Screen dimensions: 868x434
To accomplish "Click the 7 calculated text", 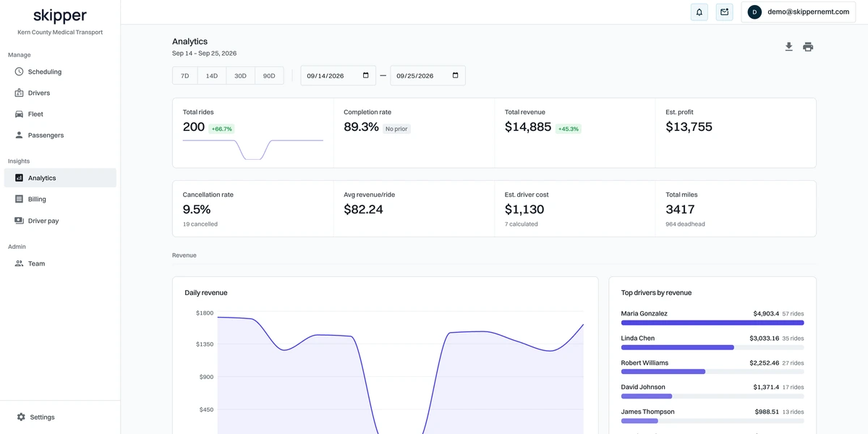I will coord(522,224).
